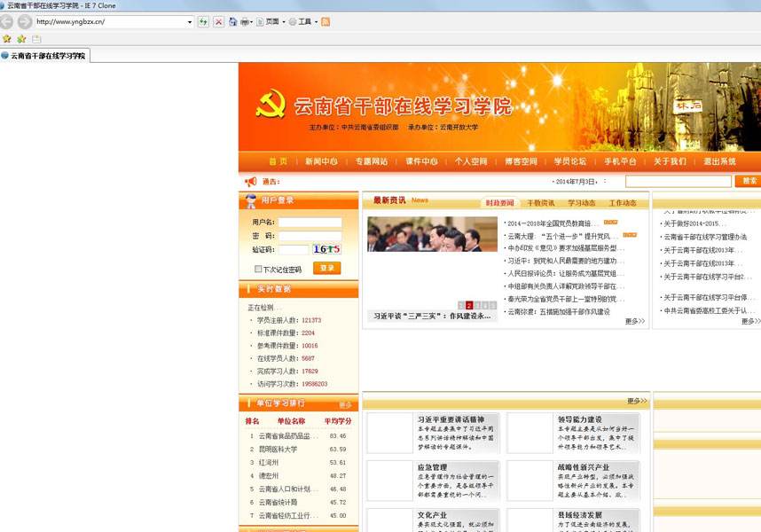Click the browser Forward arrow button

(x=25, y=22)
